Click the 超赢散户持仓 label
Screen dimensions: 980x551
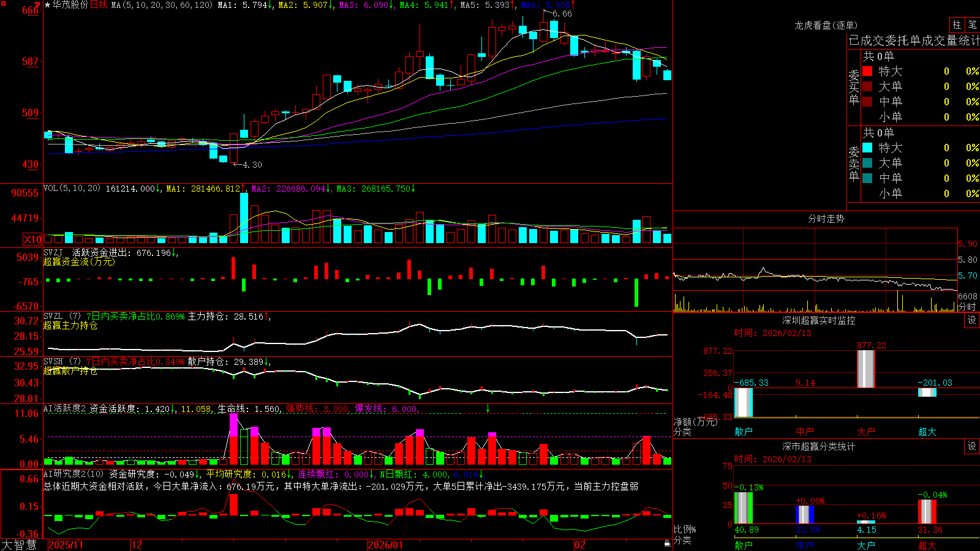(70, 370)
